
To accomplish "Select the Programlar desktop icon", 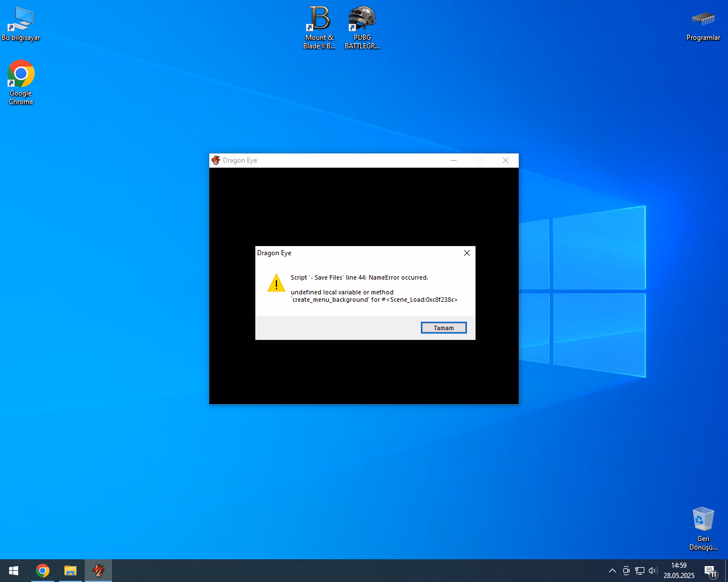I will click(703, 25).
